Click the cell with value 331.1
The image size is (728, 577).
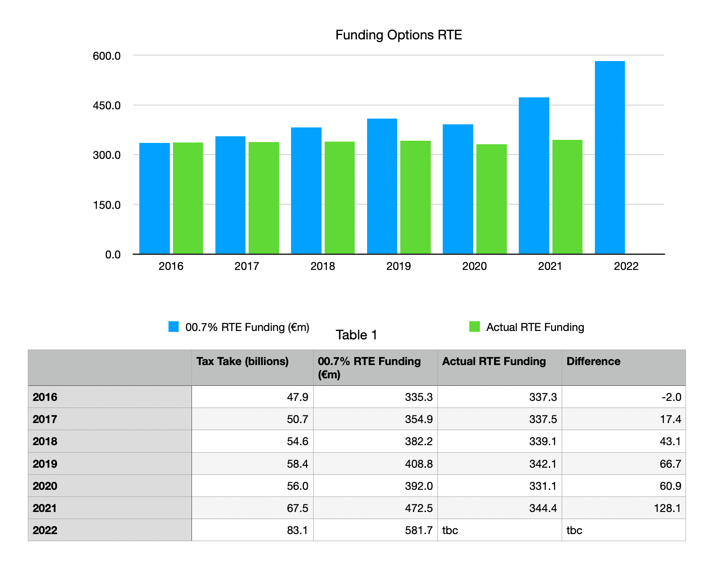499,486
